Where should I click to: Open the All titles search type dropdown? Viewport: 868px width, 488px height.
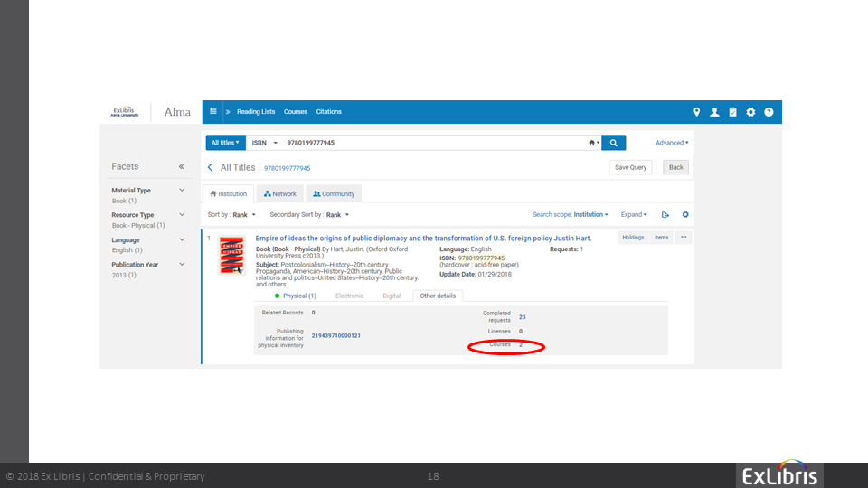[224, 143]
